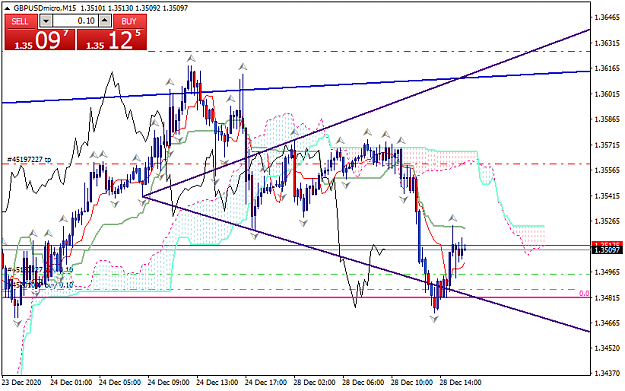Screen dimensions: 625x391
Task: Click the 1.36465 price scale label
Action: point(607,18)
